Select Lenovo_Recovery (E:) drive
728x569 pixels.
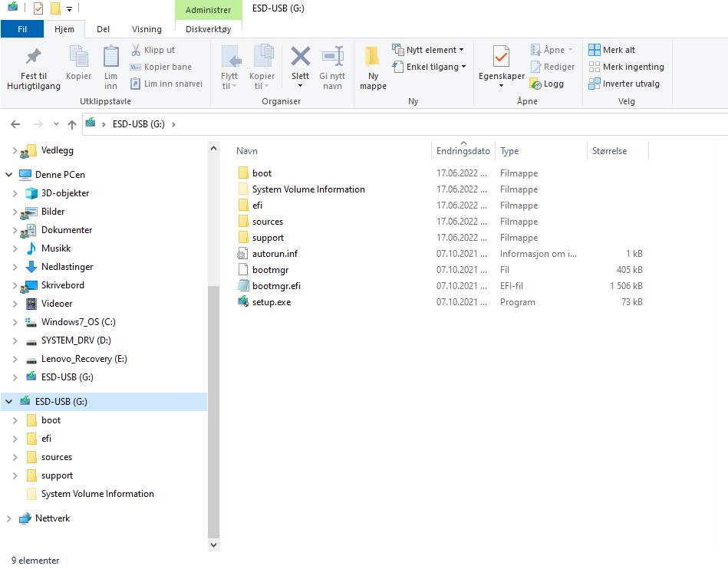84,359
